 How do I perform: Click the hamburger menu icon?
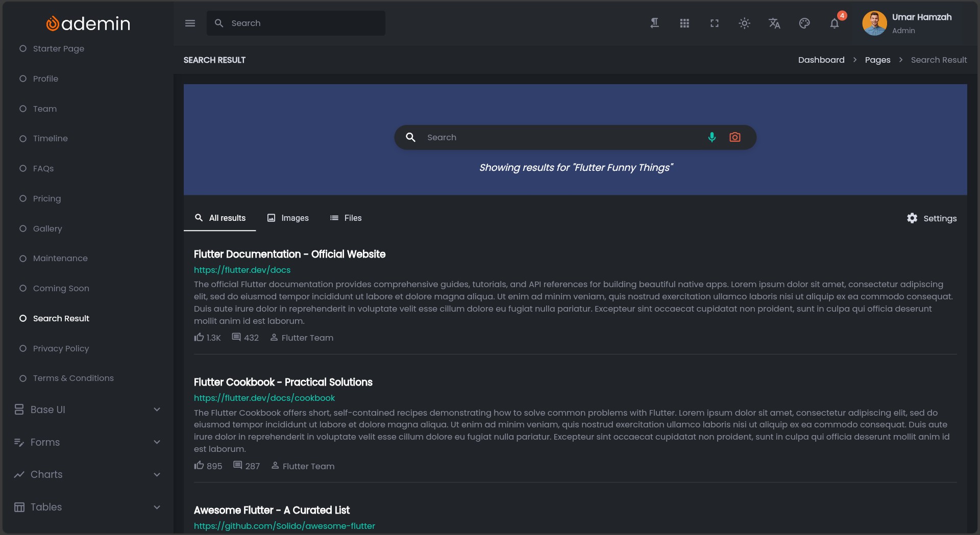[x=190, y=23]
